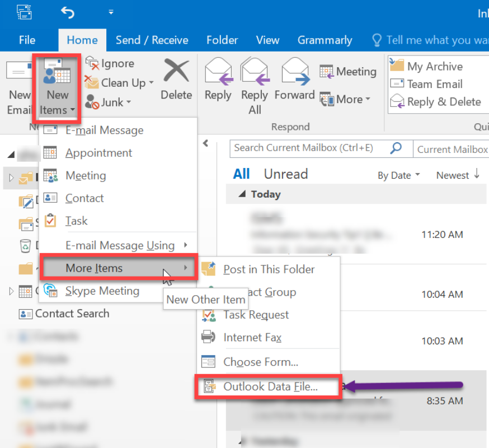The width and height of the screenshot is (489, 448).
Task: Open the message received at 8:35 AM
Action: pyautogui.click(x=356, y=400)
